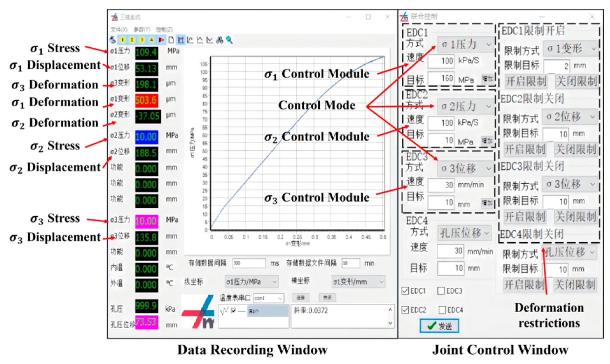Select yellow channel 4 toolbar button
The width and height of the screenshot is (610, 364).
[x=152, y=40]
